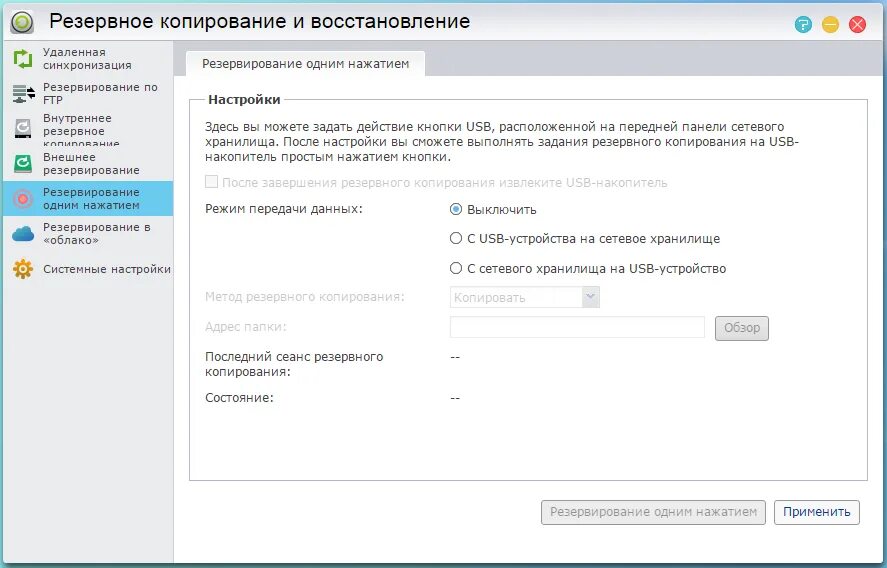Choose С USB-устройства на сетевое хранилище
Viewport: 887px width, 568px height.
point(455,238)
